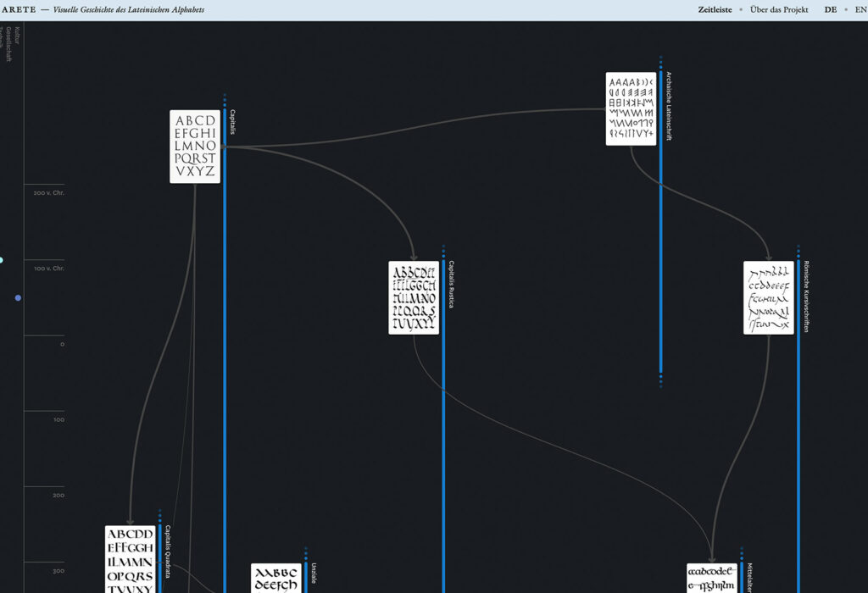The width and height of the screenshot is (868, 593).
Task: Click the blue position dot on the left ruler
Action: pos(17,297)
